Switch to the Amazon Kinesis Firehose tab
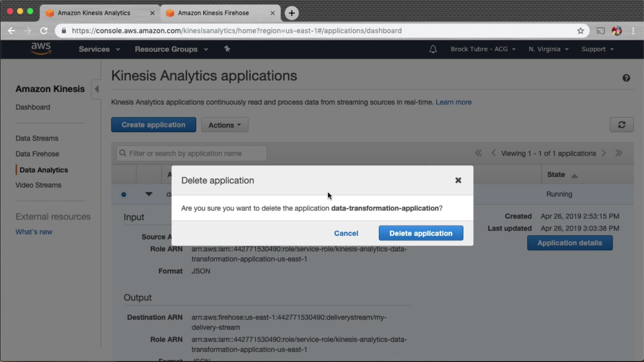Viewport: 644px width, 362px height. 213,13
